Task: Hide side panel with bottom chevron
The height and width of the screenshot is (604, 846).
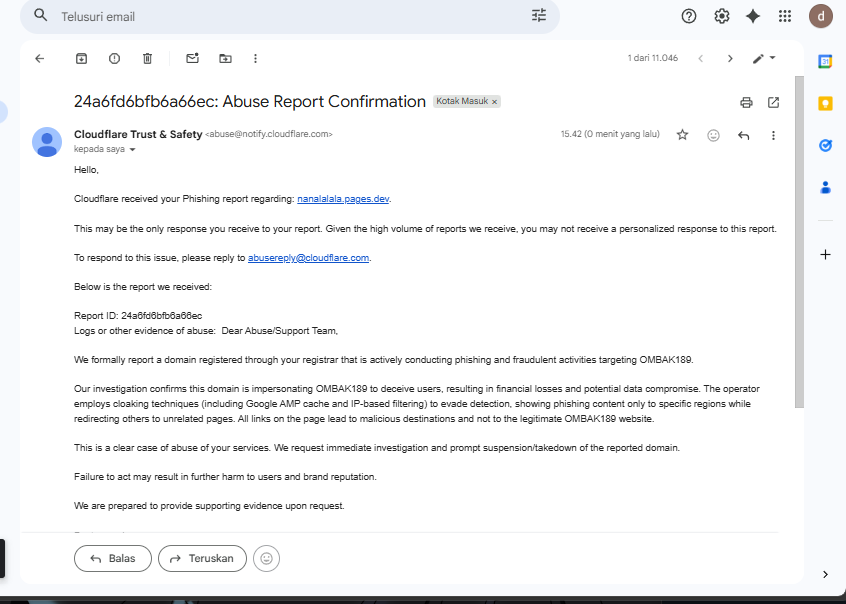Action: (825, 574)
